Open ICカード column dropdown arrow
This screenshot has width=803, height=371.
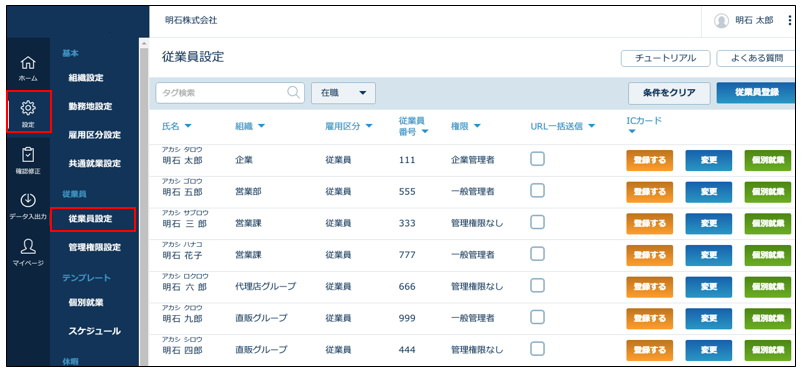tap(631, 132)
